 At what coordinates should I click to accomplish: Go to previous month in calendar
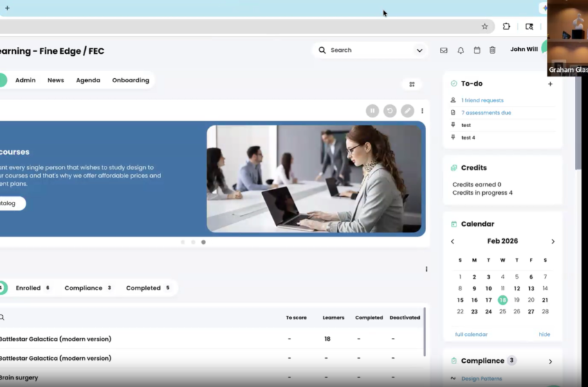click(452, 242)
